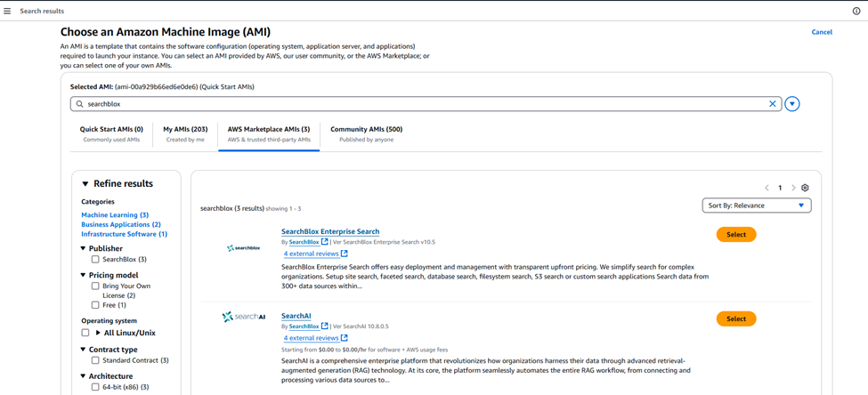
Task: Click the searchblox logo thumbnail
Action: (244, 248)
